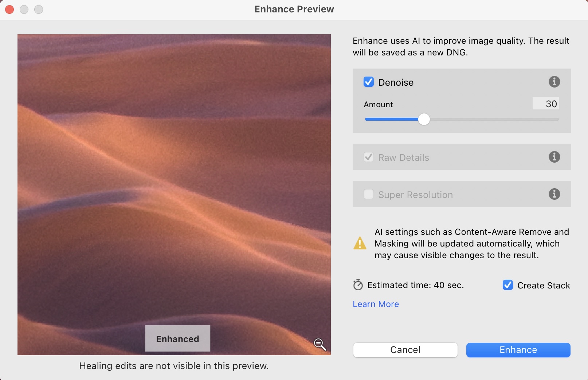Click the blue Enhance button
The width and height of the screenshot is (588, 380).
(518, 350)
